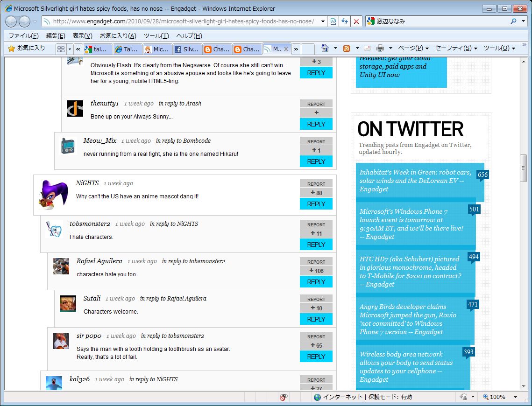Click the vertical page scrollbar thumb
Image resolution: width=532 pixels, height=406 pixels.
pos(524,168)
